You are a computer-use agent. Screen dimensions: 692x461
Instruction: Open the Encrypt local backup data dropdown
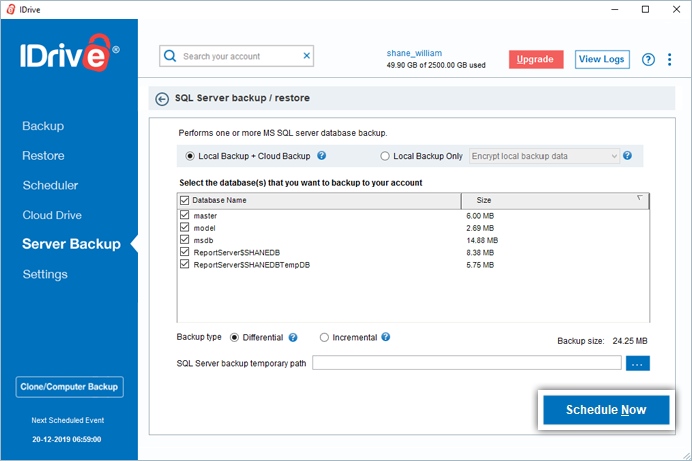point(544,156)
